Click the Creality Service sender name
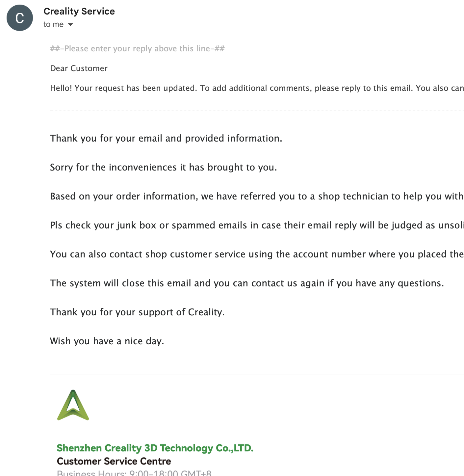464x476 pixels. coord(79,11)
